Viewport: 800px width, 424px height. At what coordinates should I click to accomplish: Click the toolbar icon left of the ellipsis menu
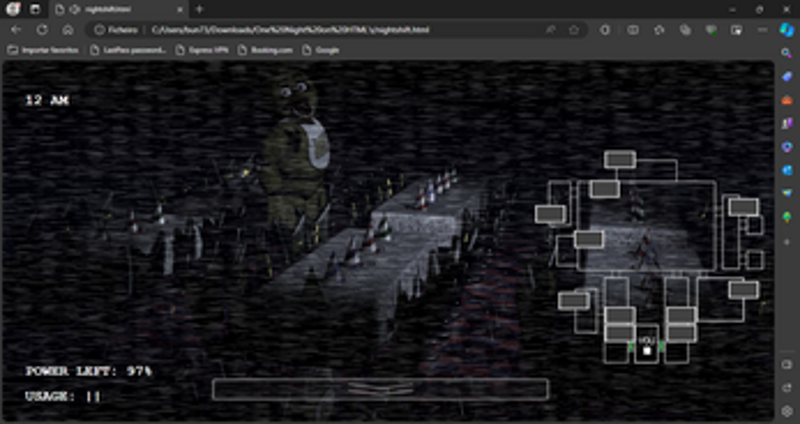[x=736, y=30]
